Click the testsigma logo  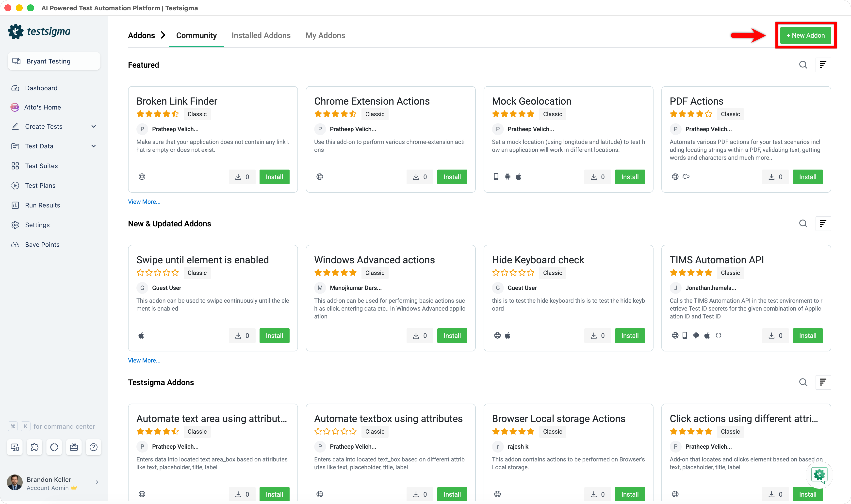39,31
